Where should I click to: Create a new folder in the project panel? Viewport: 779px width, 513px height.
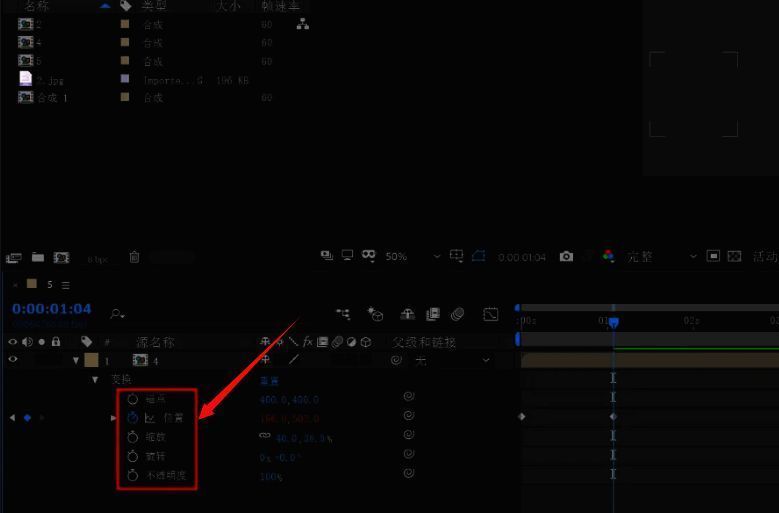(38, 257)
